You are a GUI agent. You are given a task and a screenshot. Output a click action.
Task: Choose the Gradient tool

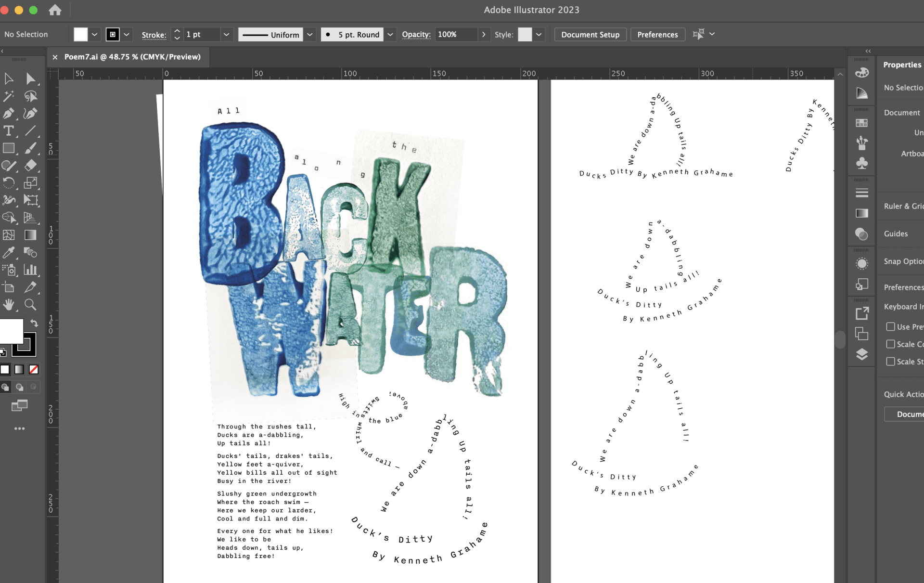click(30, 235)
